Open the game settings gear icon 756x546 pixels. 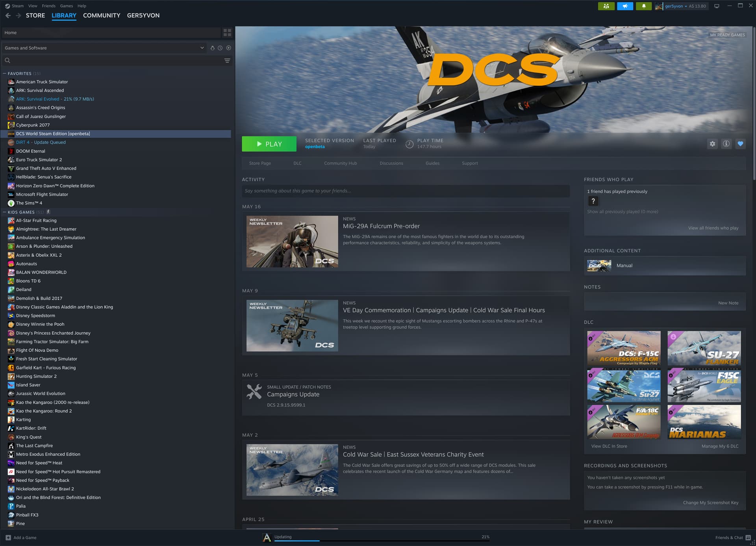coord(712,144)
